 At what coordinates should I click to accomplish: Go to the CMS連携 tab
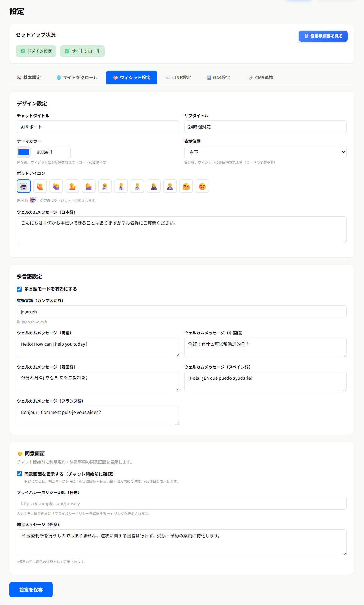click(261, 78)
